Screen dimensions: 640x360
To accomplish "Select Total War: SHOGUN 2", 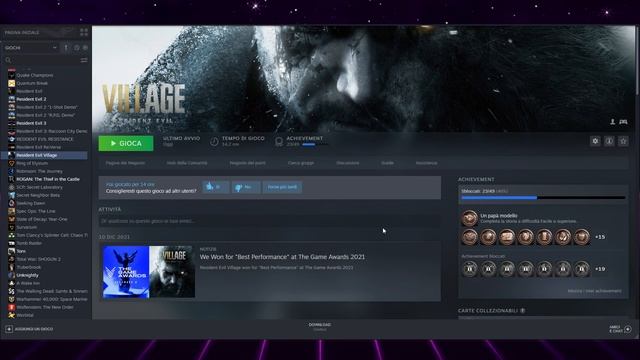I will click(x=38, y=259).
